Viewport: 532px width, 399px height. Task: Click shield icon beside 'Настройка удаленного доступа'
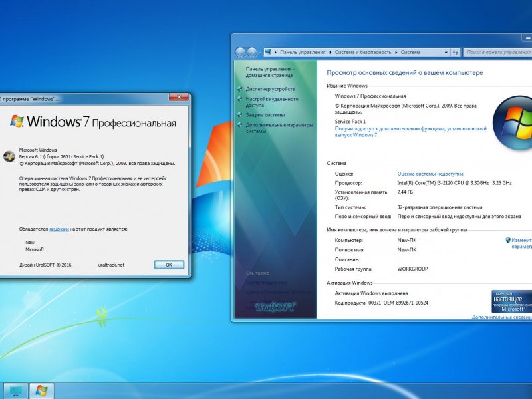pos(240,99)
